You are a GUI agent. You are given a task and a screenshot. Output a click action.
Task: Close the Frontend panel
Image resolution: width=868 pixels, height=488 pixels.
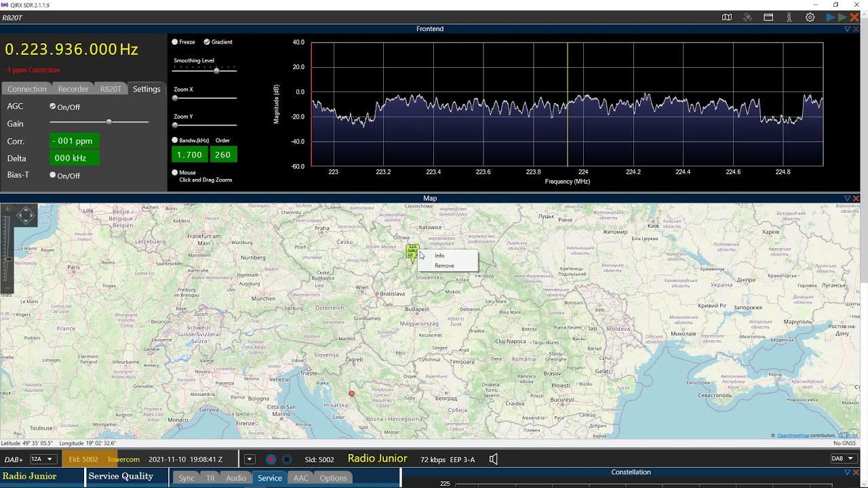coord(856,28)
